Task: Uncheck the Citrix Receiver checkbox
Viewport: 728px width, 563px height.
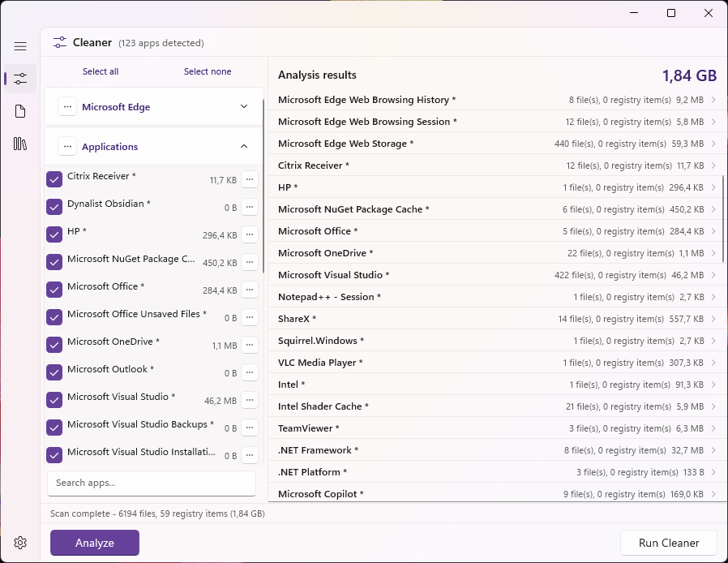Action: click(x=54, y=179)
